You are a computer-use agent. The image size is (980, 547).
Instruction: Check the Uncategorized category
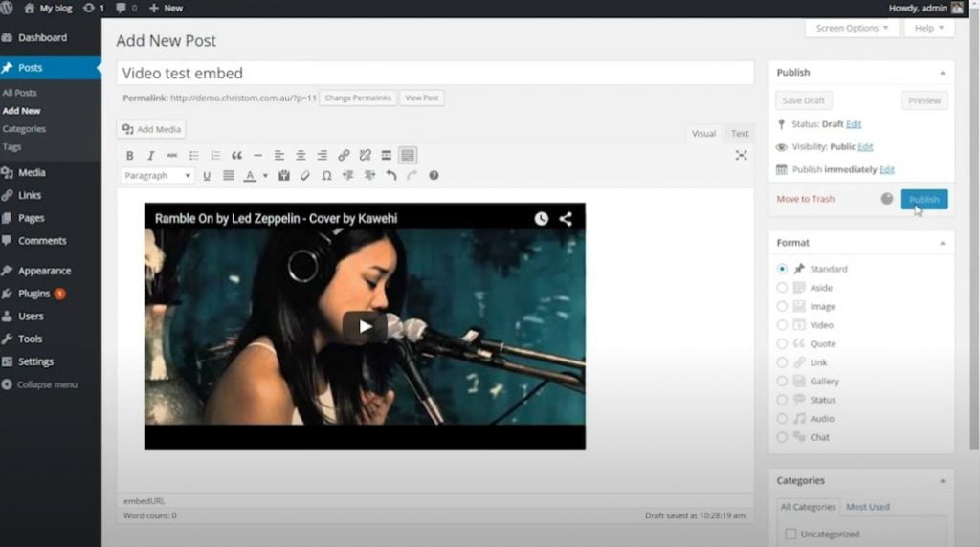point(791,535)
